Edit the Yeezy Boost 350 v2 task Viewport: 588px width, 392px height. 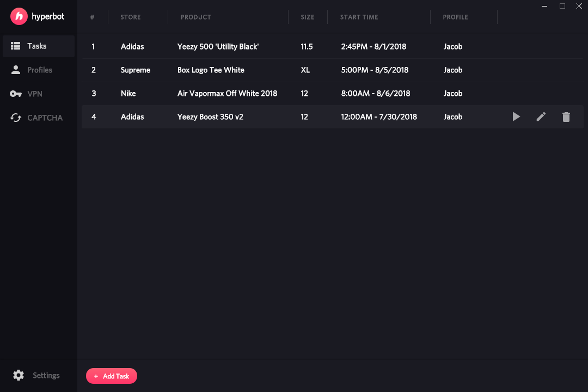tap(541, 117)
